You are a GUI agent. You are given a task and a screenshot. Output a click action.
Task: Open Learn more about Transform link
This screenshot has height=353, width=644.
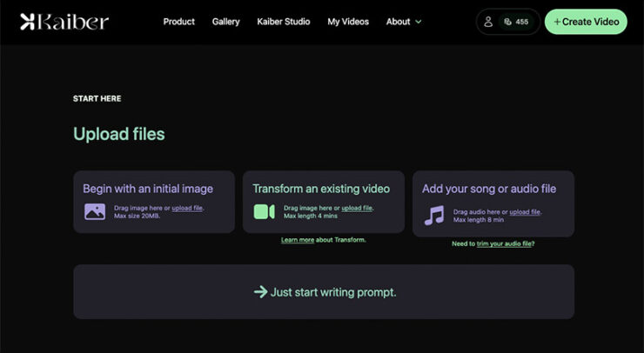(298, 240)
